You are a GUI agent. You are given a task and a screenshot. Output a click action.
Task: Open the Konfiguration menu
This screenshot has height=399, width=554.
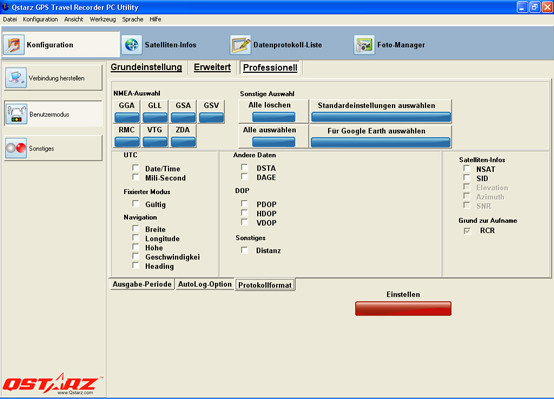(x=40, y=19)
